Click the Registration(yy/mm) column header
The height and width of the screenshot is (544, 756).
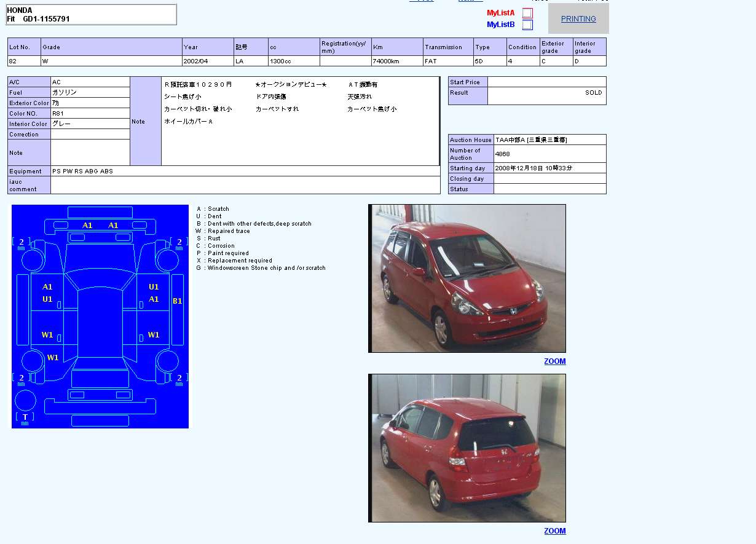(345, 47)
